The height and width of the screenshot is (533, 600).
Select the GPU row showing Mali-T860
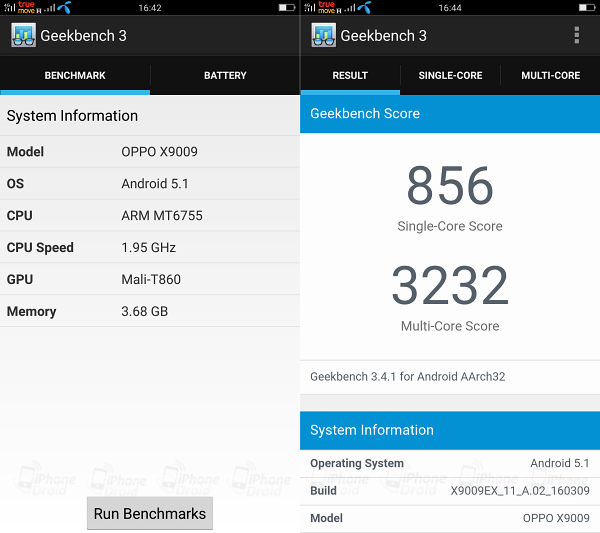point(150,279)
